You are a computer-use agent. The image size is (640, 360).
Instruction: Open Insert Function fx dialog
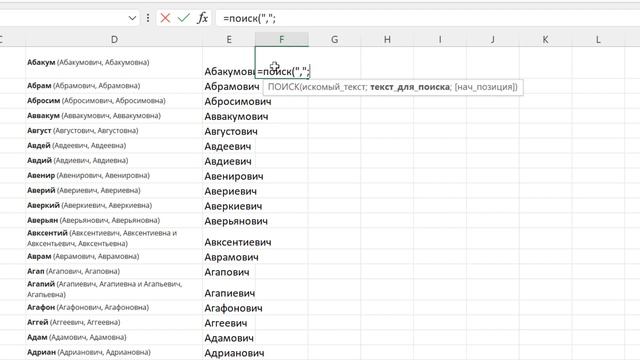point(202,18)
